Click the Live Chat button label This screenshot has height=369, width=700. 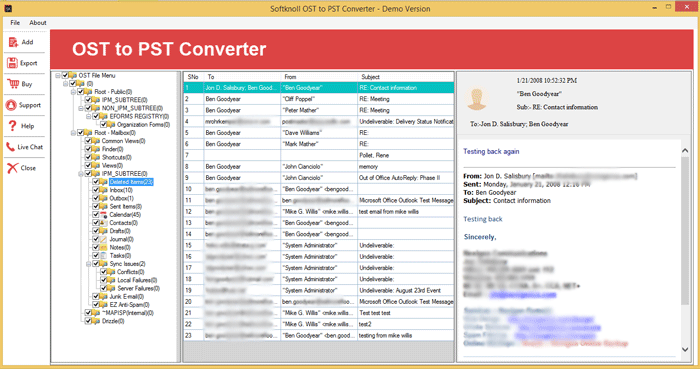[30, 147]
